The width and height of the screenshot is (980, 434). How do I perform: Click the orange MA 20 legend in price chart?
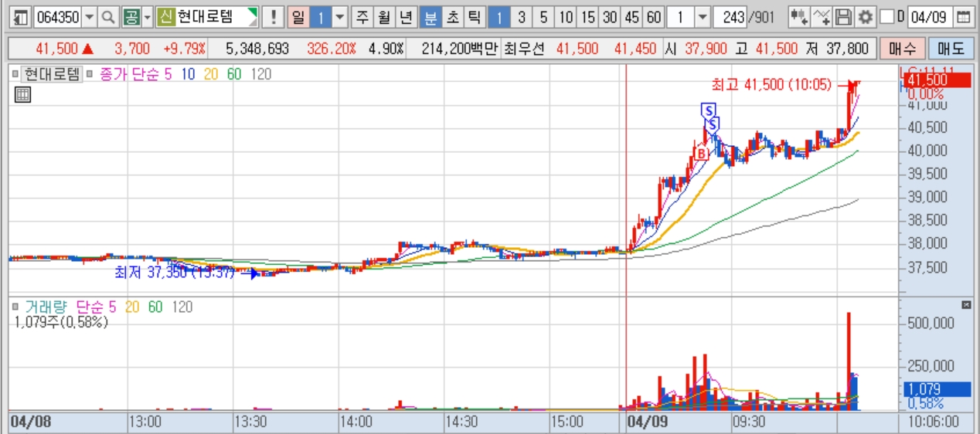point(211,74)
